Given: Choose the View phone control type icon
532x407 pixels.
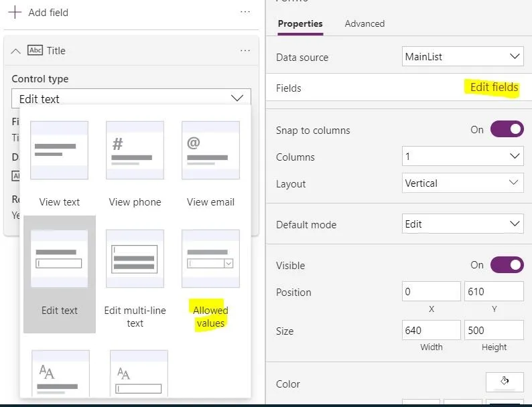Looking at the screenshot, I should coord(135,151).
